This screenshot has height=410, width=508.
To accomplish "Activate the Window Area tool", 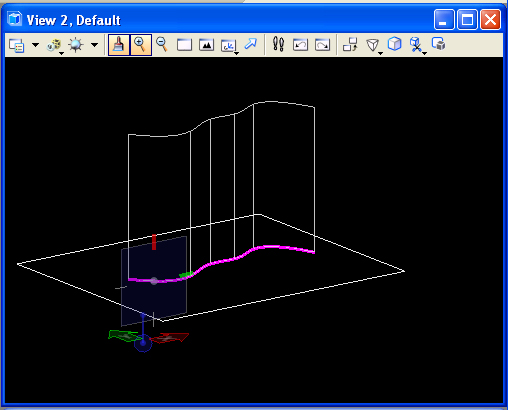I will (184, 45).
